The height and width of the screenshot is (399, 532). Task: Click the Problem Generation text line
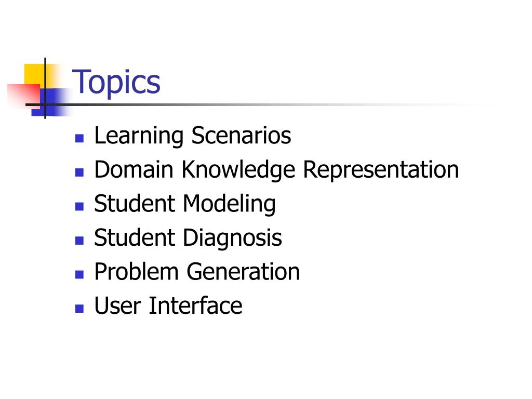click(197, 272)
